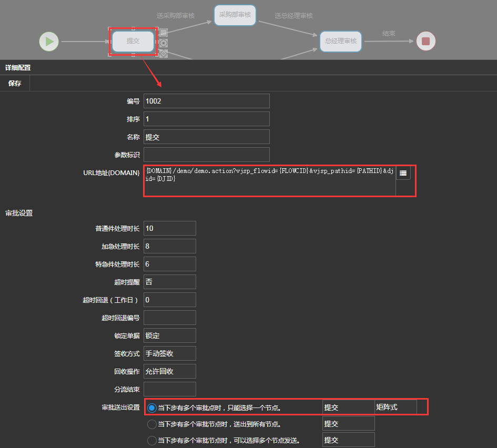This screenshot has height=448, width=497.
Task: Choose radio: 可以选择多个节点发送
Action: (x=152, y=440)
